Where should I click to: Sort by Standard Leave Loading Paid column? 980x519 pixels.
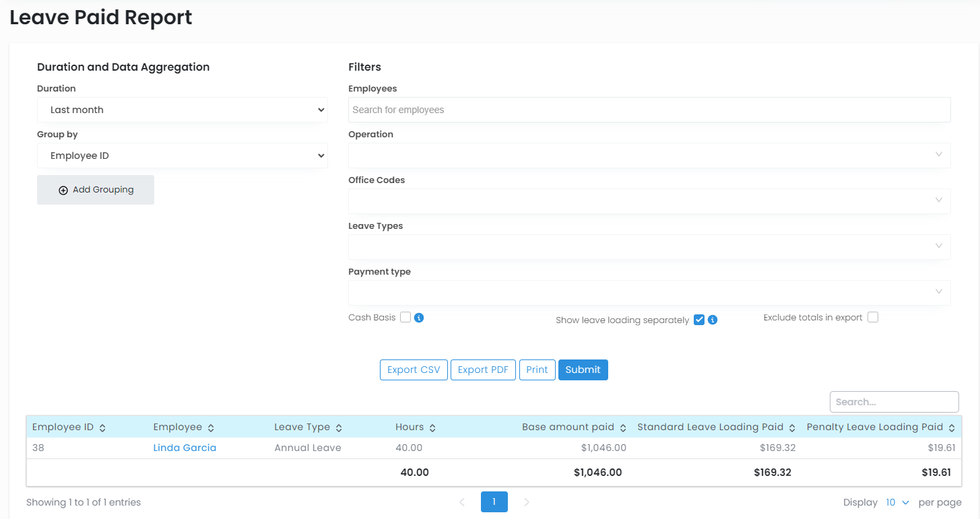(792, 427)
